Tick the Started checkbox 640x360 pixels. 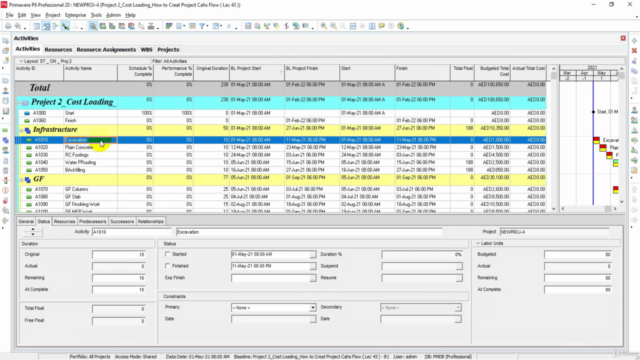(x=167, y=254)
